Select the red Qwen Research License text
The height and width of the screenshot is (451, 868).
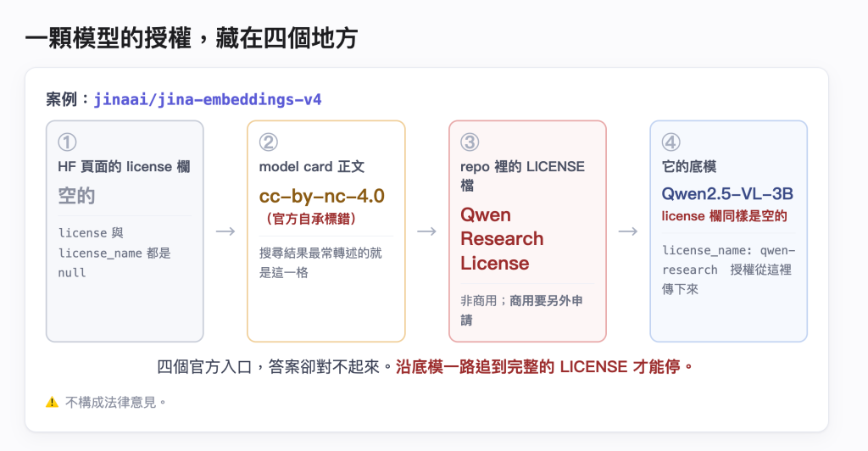click(502, 239)
